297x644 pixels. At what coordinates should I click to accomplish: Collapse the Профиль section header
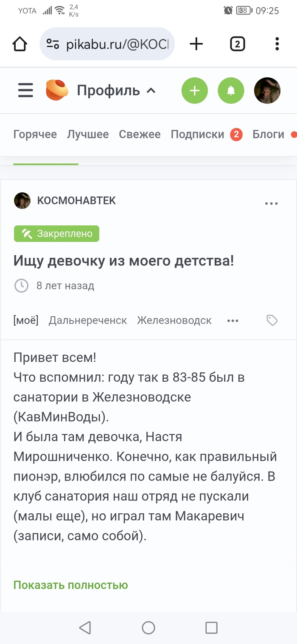point(115,90)
